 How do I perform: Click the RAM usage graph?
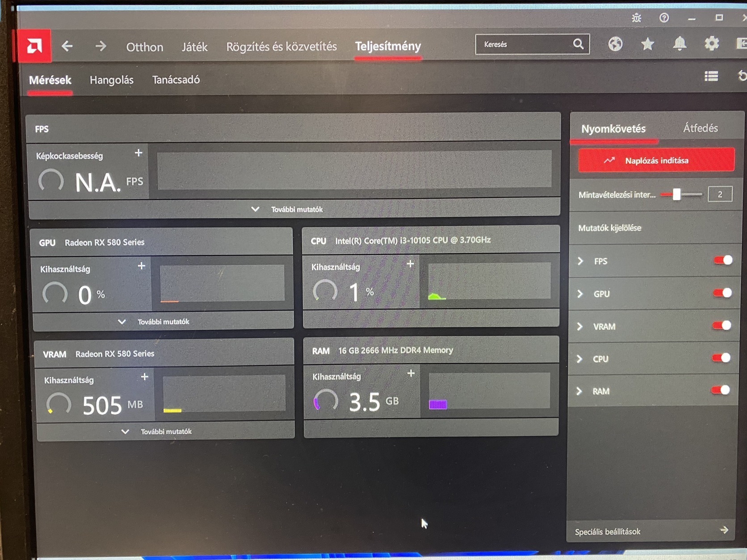(x=490, y=390)
